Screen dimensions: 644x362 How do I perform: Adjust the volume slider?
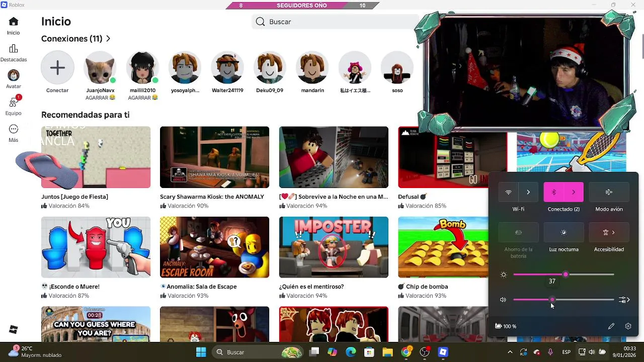(x=563, y=300)
